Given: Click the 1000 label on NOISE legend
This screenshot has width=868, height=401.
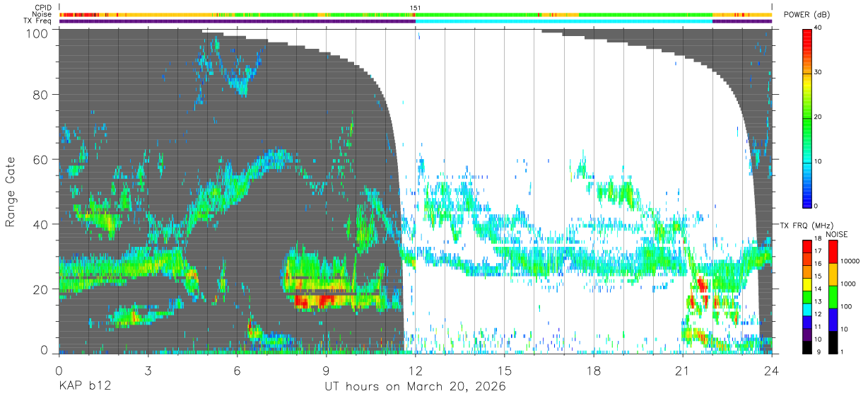Looking at the screenshot, I should [848, 284].
